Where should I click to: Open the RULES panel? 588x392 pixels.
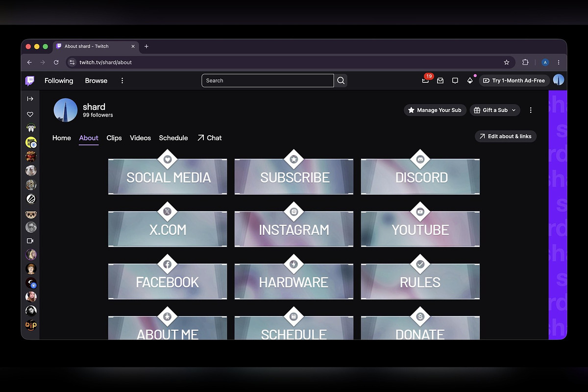pyautogui.click(x=420, y=277)
